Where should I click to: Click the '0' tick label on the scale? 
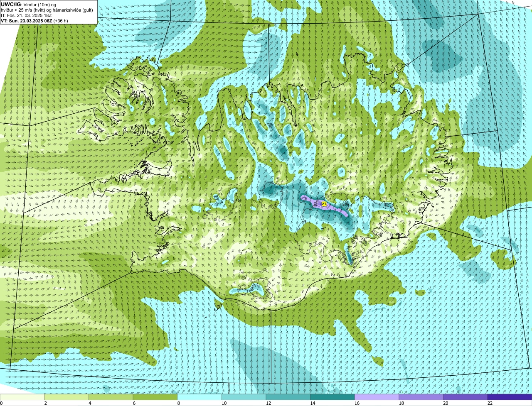click(1, 403)
